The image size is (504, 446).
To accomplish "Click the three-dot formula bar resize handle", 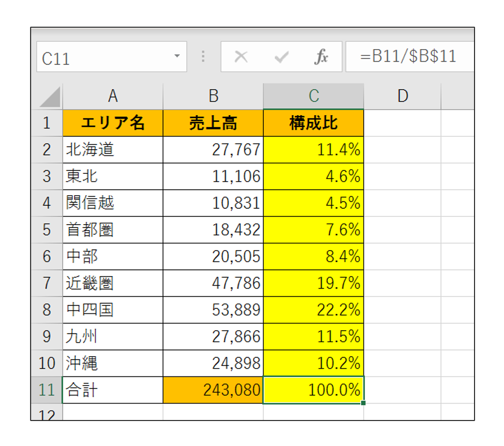I will pyautogui.click(x=203, y=57).
